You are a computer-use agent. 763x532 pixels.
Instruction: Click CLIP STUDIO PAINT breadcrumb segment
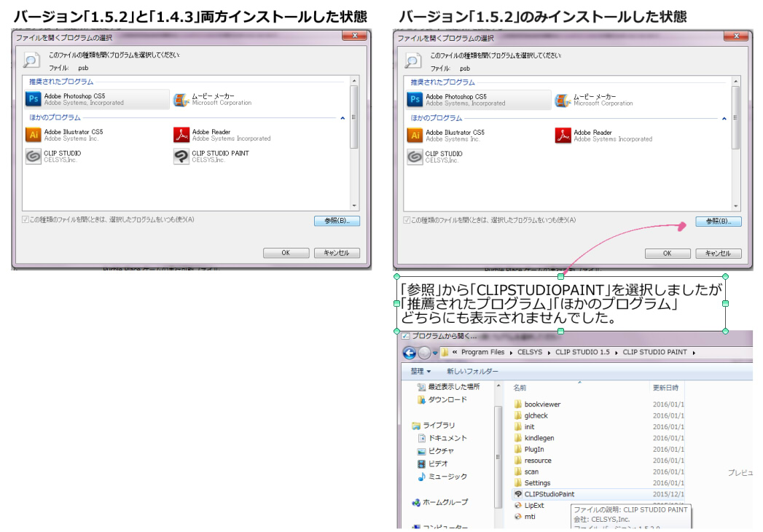(x=654, y=353)
